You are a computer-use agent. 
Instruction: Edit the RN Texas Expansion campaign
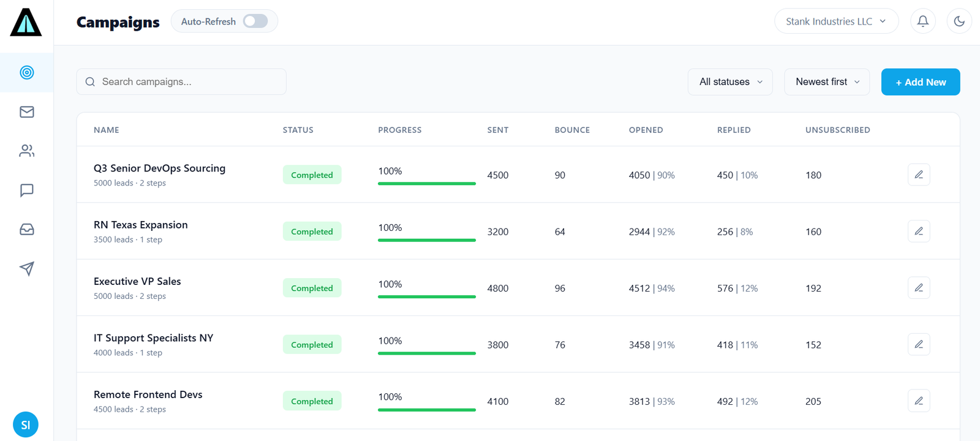[x=919, y=231]
